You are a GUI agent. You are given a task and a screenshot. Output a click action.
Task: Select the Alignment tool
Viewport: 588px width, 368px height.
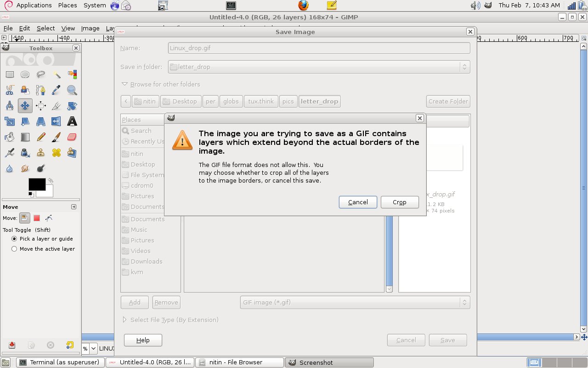[x=41, y=106]
